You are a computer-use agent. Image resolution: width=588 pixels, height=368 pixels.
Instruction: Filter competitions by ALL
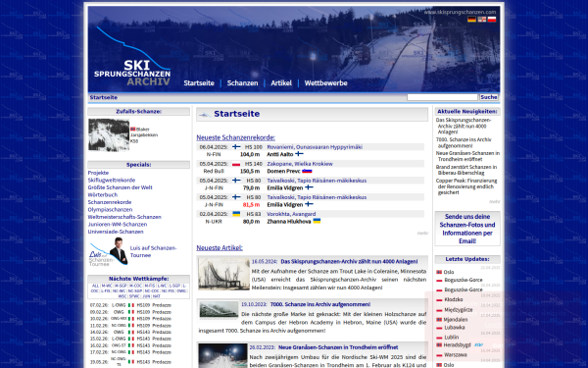pos(95,286)
